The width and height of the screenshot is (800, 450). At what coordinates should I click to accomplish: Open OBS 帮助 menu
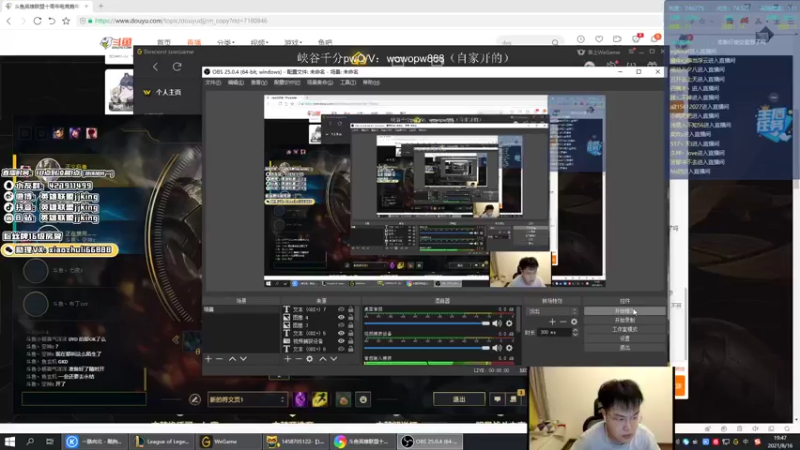[371, 82]
